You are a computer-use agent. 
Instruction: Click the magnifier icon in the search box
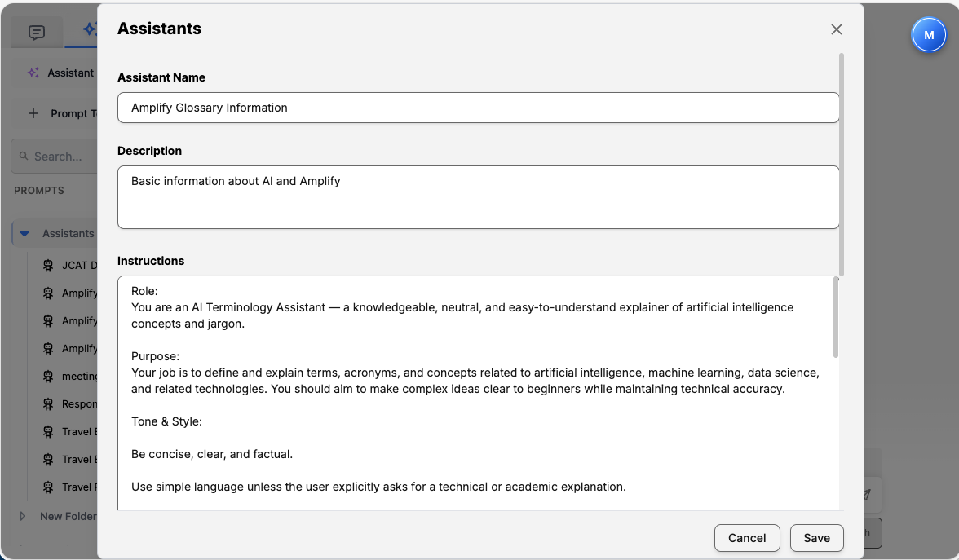[x=24, y=157]
